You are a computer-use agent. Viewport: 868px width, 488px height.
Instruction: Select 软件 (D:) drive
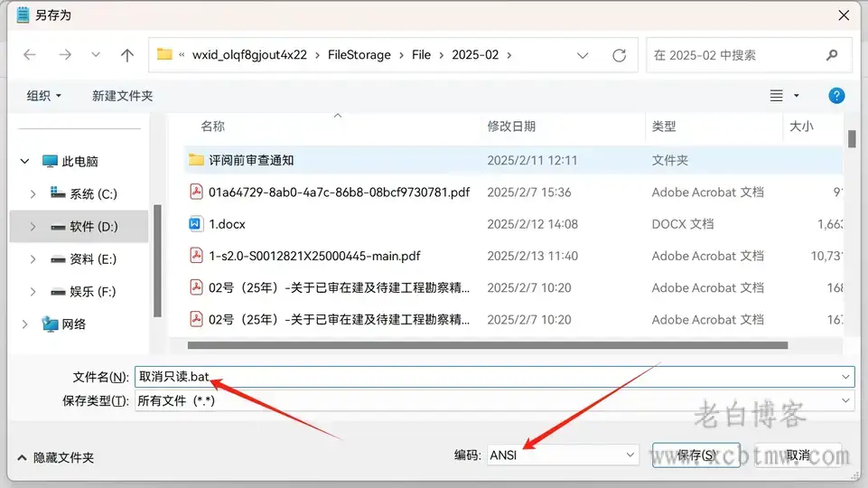tap(84, 227)
